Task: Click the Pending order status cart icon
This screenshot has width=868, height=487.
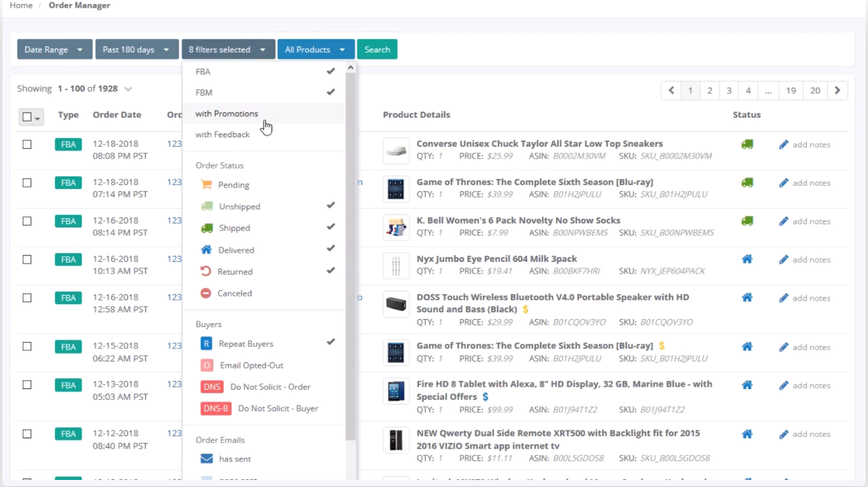Action: tap(206, 185)
